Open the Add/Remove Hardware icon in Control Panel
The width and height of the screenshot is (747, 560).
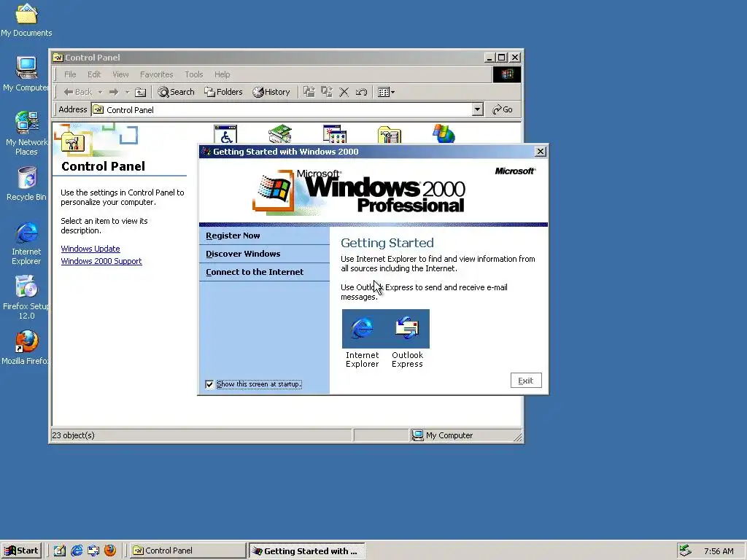point(280,134)
